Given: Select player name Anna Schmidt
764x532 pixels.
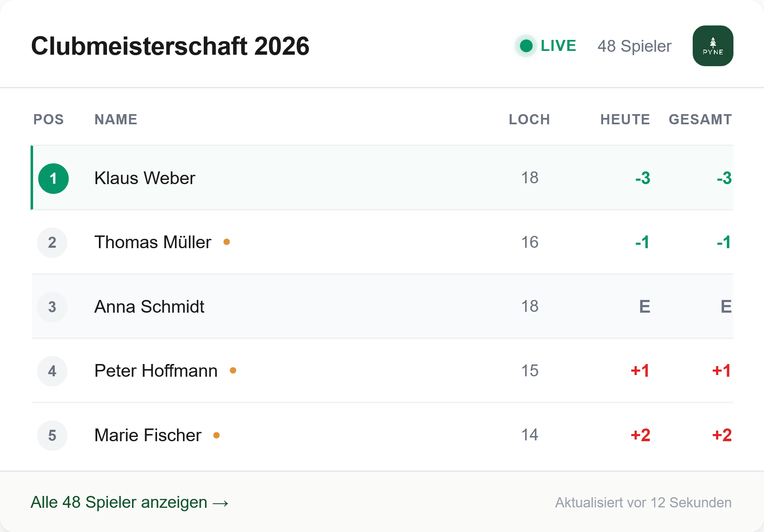Looking at the screenshot, I should click(149, 307).
